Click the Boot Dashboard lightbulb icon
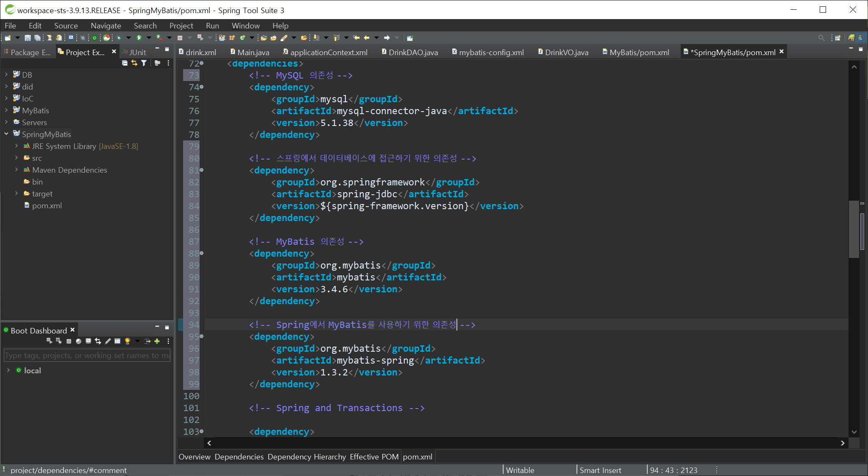Image resolution: width=868 pixels, height=476 pixels. click(127, 341)
